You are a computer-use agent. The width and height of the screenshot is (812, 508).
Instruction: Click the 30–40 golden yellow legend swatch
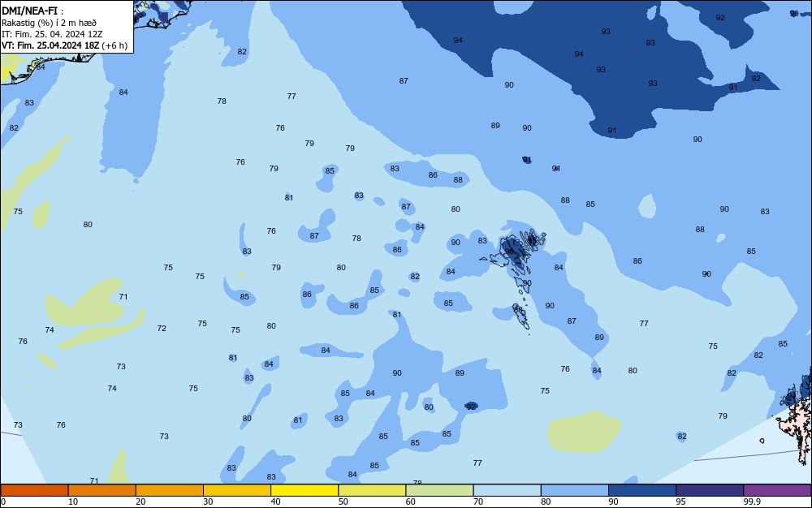click(x=237, y=490)
